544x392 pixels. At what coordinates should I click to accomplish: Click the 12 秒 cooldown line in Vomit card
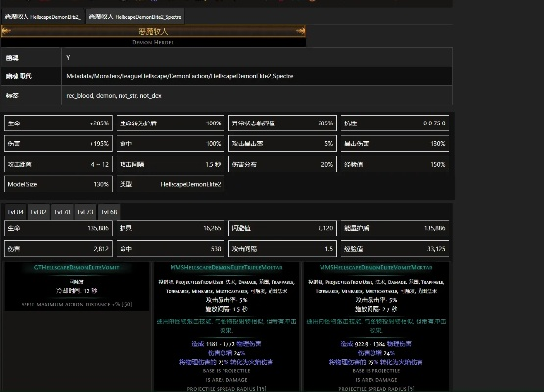coord(76,291)
